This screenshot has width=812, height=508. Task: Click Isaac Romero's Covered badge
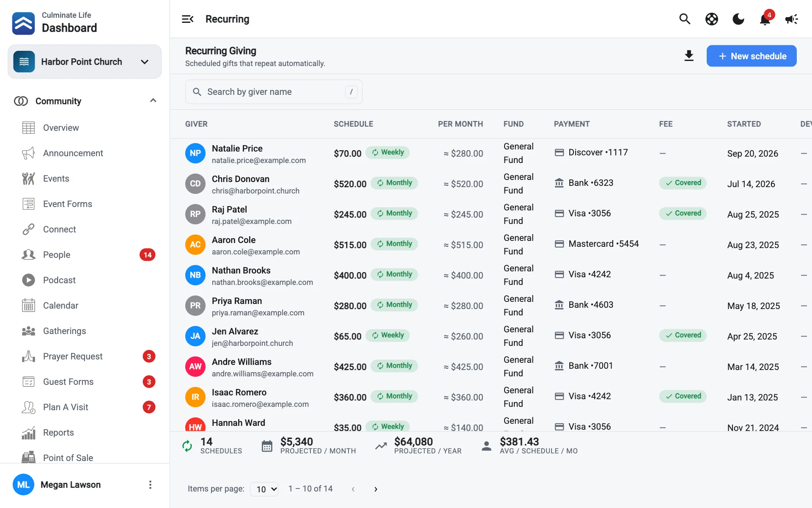click(x=683, y=396)
